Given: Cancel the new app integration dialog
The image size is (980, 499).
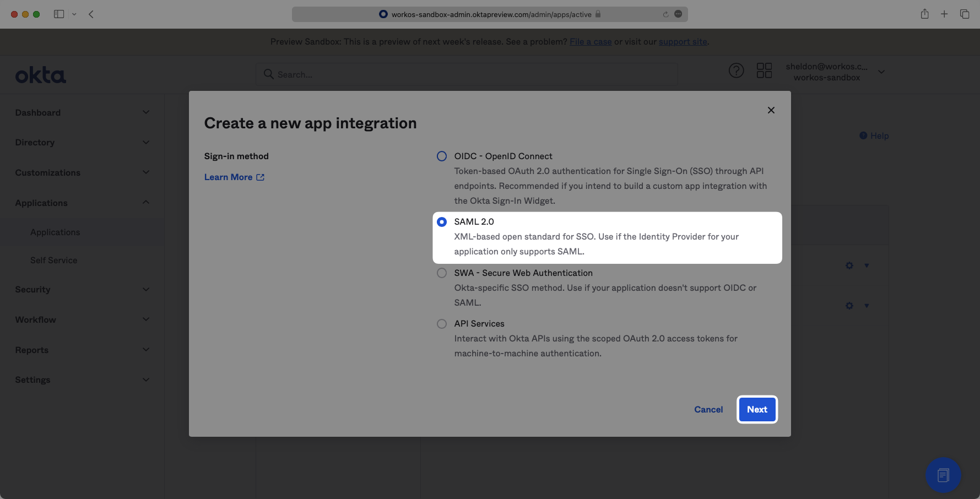Looking at the screenshot, I should [x=708, y=409].
